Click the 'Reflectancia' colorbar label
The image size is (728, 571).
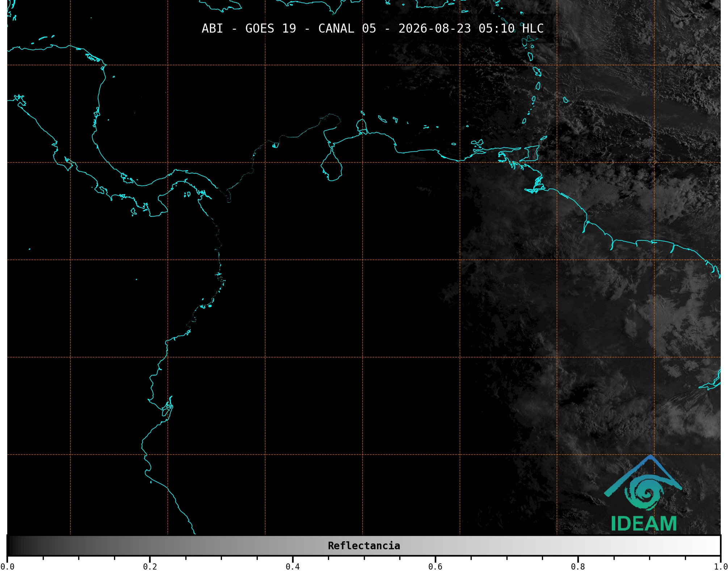(x=364, y=546)
